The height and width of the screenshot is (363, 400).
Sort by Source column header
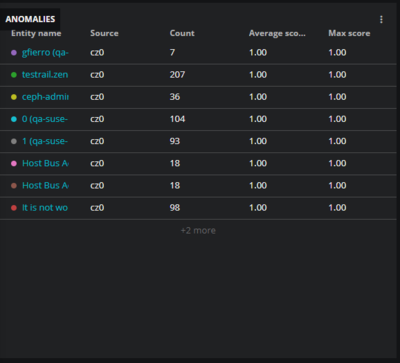coord(104,33)
